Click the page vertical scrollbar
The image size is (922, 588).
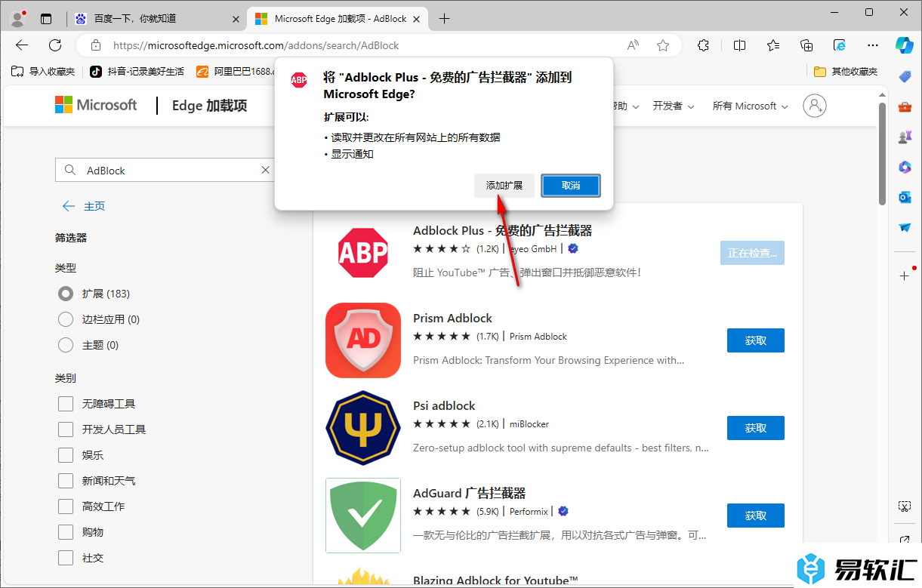(882, 153)
